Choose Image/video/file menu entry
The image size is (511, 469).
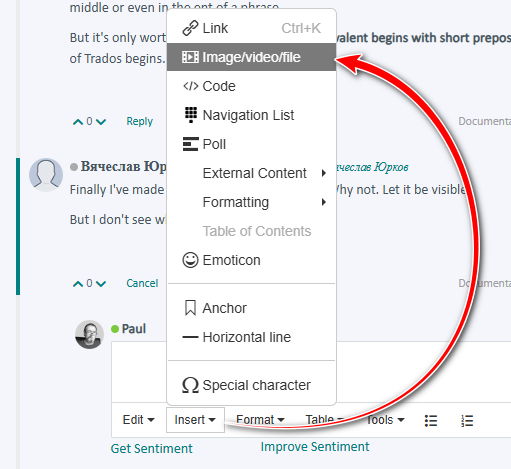251,57
